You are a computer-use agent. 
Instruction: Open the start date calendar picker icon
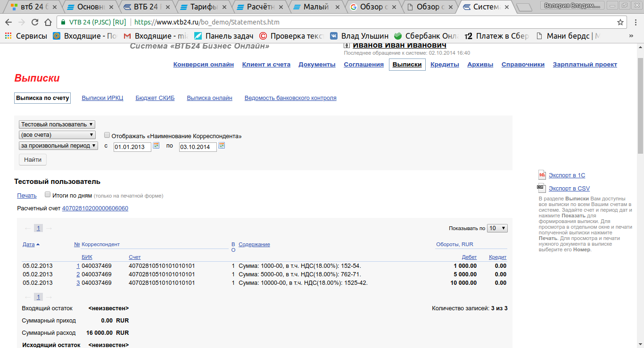click(x=156, y=146)
